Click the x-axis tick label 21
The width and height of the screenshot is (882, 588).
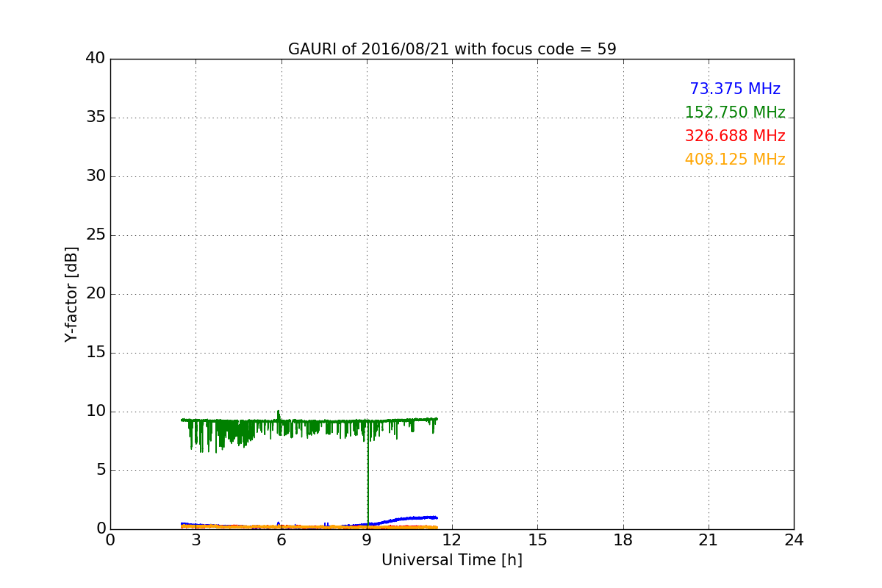[709, 540]
